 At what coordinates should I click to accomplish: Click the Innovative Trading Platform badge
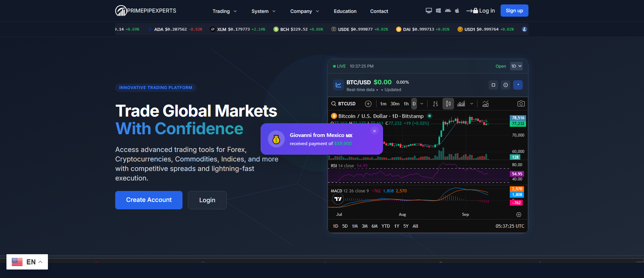156,88
